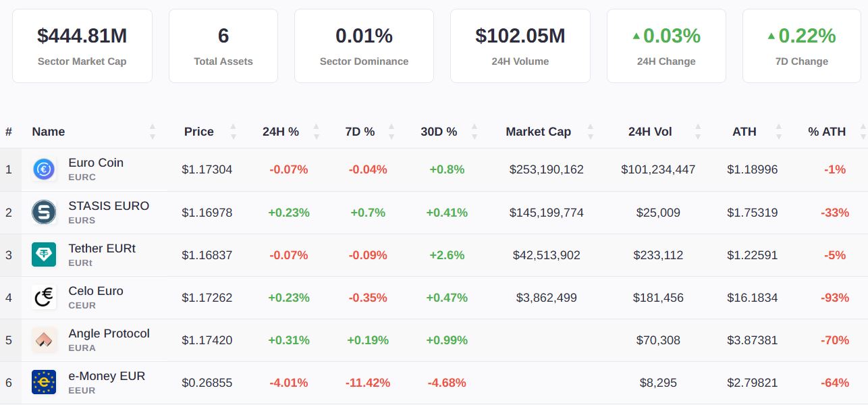
Task: Open the Euro Coin asset link
Action: [x=96, y=163]
